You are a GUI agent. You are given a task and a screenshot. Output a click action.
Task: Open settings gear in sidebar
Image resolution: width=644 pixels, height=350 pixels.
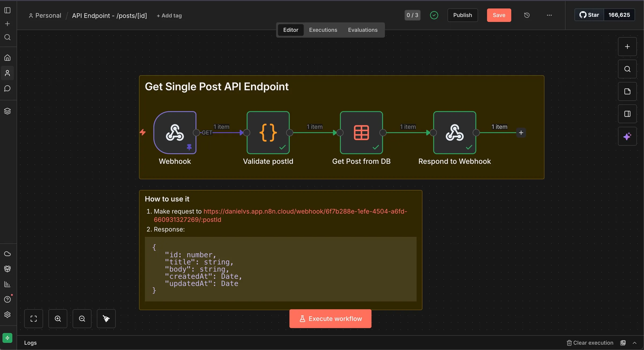pyautogui.click(x=8, y=315)
